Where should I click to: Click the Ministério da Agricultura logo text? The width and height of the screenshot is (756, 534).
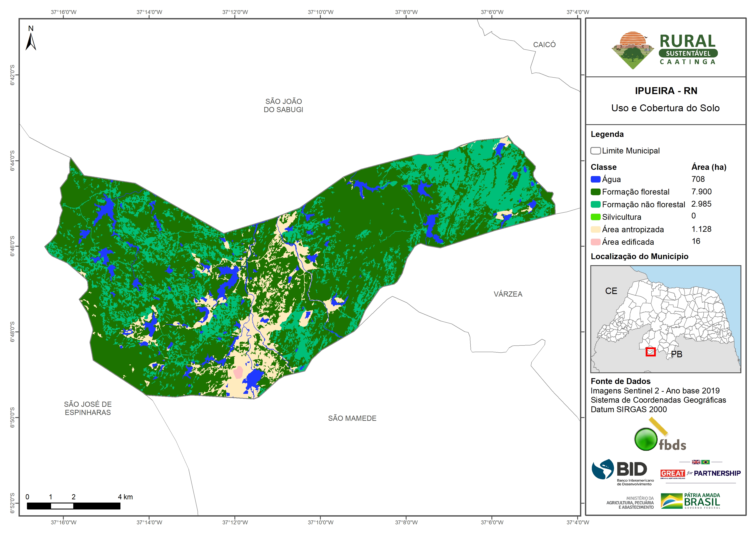(630, 503)
